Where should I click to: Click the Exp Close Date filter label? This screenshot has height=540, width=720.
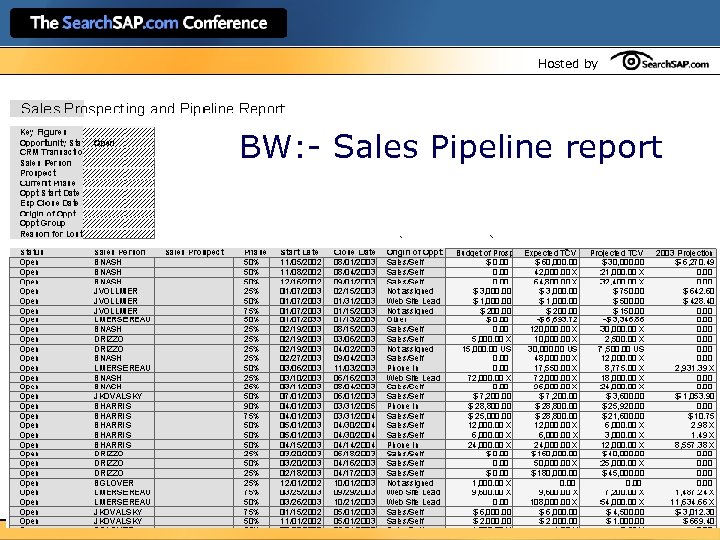(x=49, y=203)
